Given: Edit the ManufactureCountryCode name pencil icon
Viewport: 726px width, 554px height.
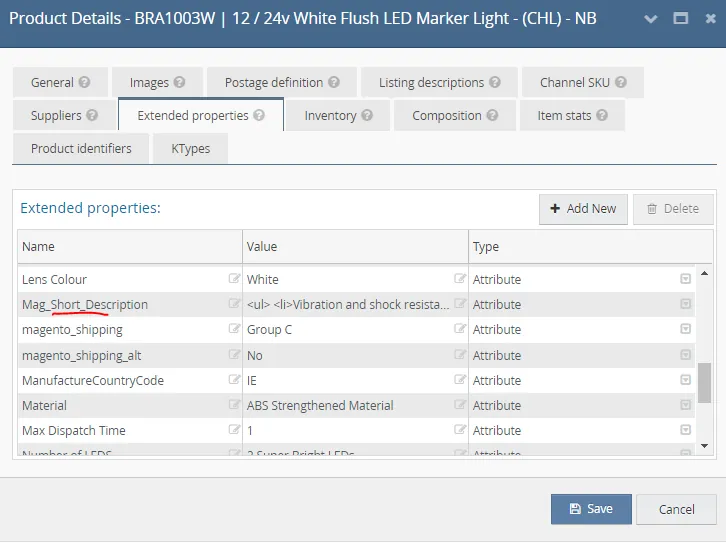Looking at the screenshot, I should pos(234,380).
